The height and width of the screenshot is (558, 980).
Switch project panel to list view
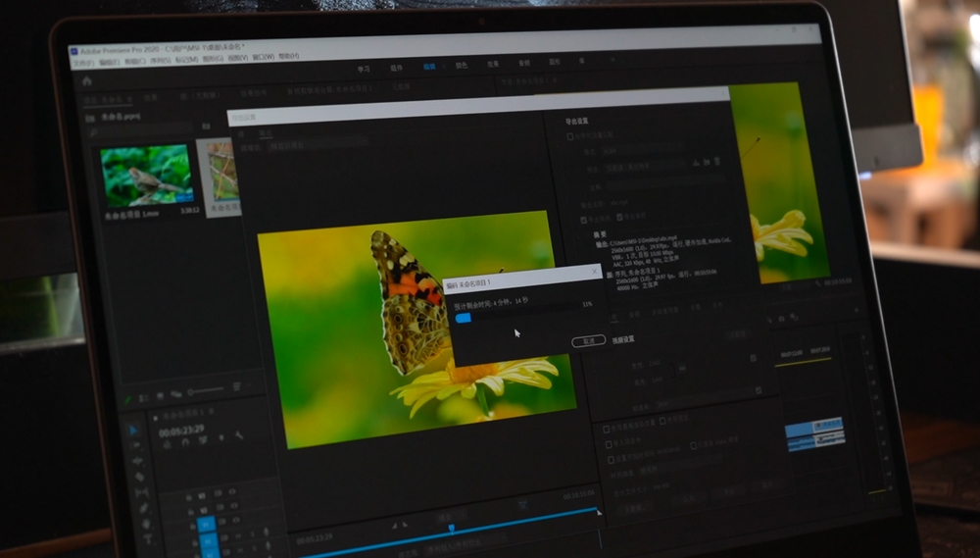pos(143,398)
